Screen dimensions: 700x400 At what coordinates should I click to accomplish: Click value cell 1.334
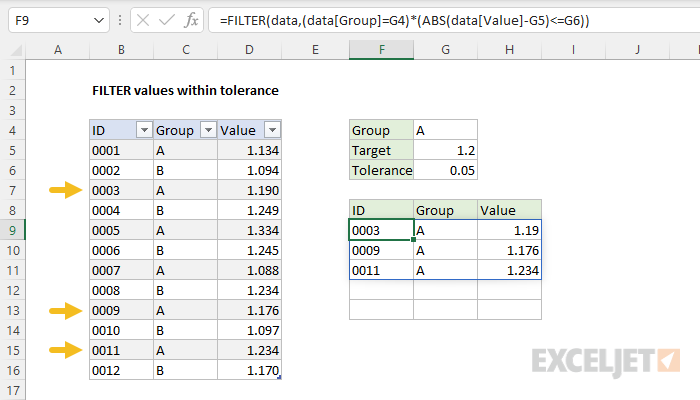tap(249, 230)
